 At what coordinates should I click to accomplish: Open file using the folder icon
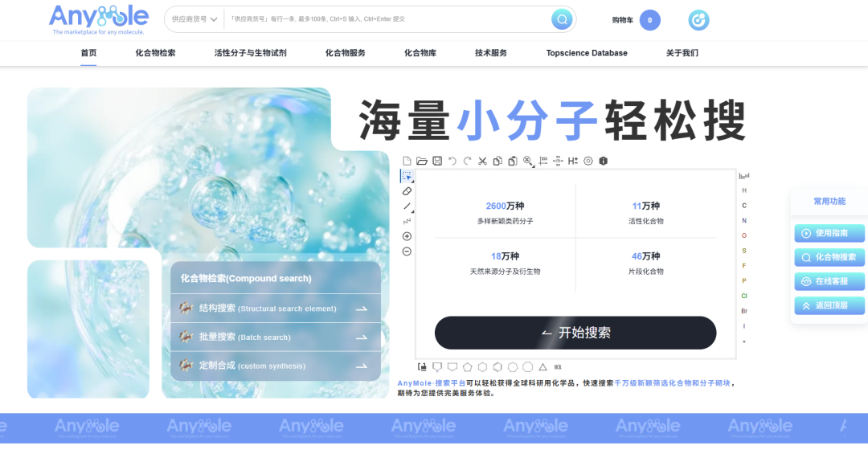[422, 161]
